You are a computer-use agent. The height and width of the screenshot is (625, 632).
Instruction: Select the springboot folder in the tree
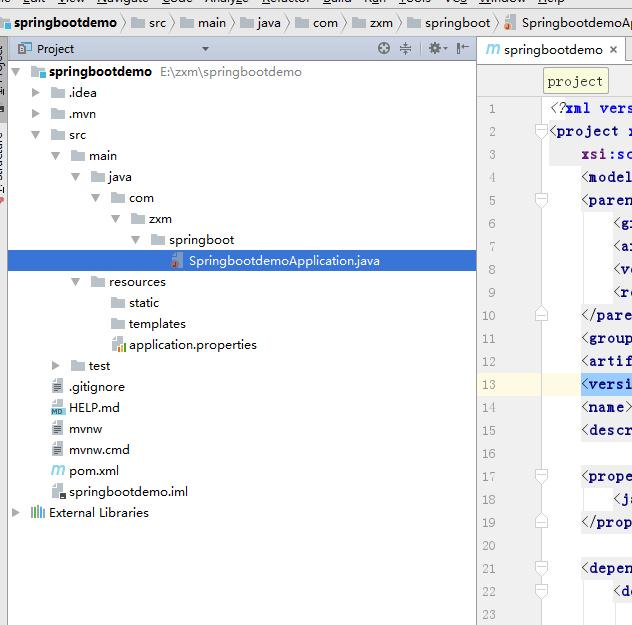(202, 240)
